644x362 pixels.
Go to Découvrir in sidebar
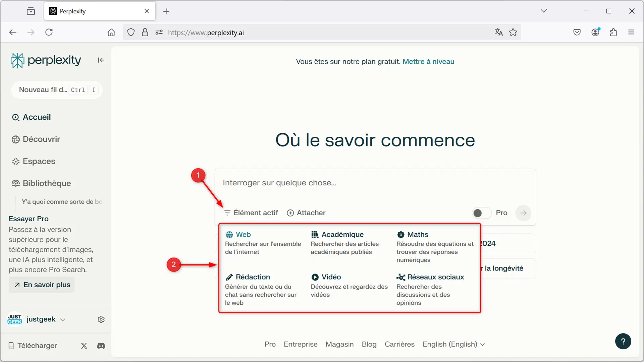tap(41, 139)
